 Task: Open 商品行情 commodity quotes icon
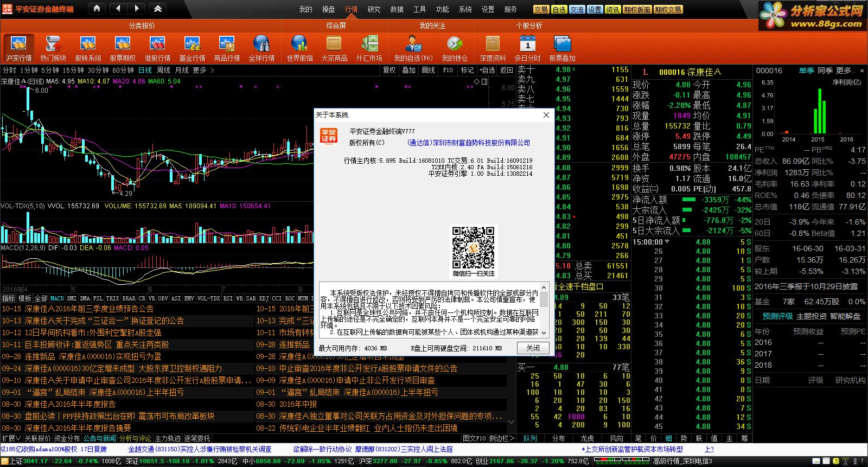point(227,48)
